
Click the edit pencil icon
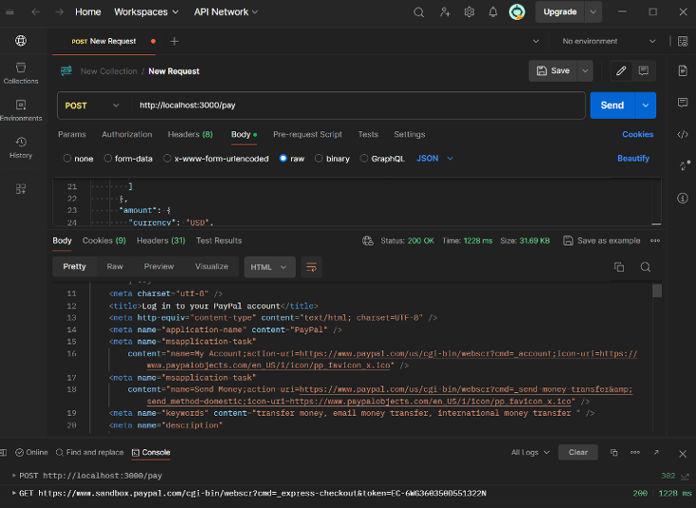pyautogui.click(x=621, y=71)
